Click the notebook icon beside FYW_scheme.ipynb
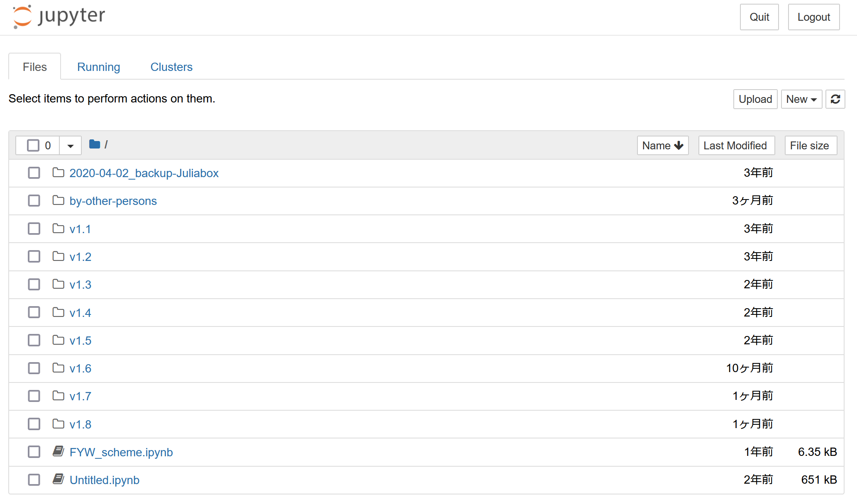This screenshot has height=504, width=857. (59, 451)
